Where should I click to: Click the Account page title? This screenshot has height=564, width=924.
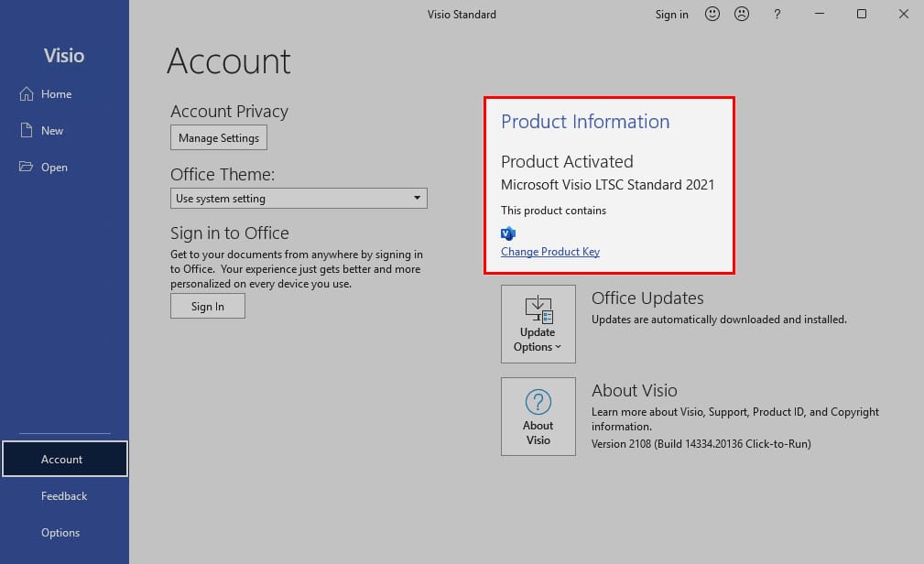(x=229, y=61)
